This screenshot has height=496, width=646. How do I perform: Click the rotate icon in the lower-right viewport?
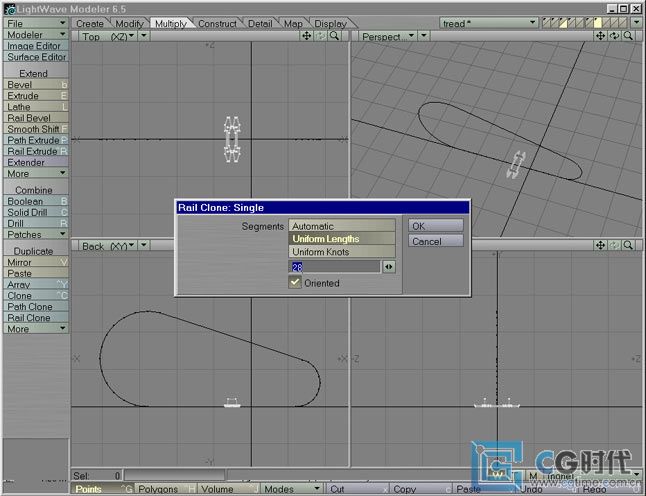[614, 246]
